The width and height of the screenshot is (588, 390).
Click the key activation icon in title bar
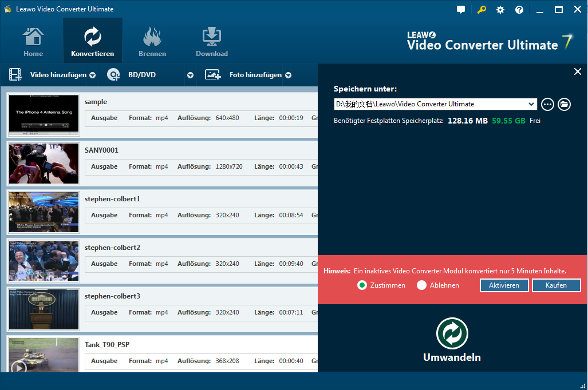(481, 10)
